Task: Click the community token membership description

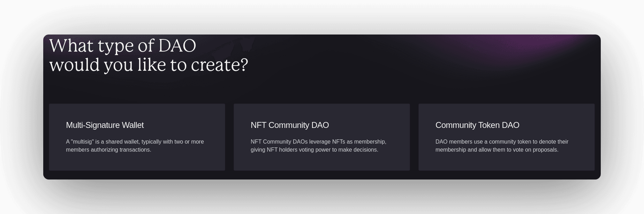Action: click(x=502, y=146)
